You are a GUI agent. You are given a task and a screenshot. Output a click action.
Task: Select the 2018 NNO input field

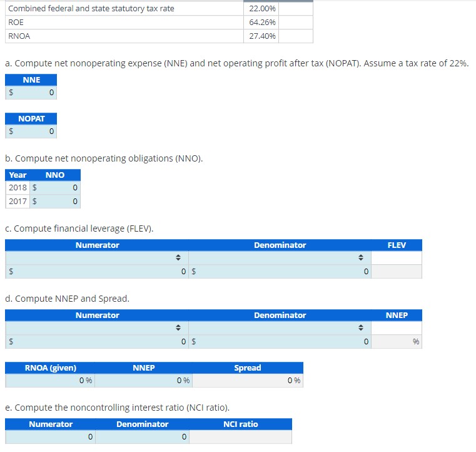coord(55,188)
